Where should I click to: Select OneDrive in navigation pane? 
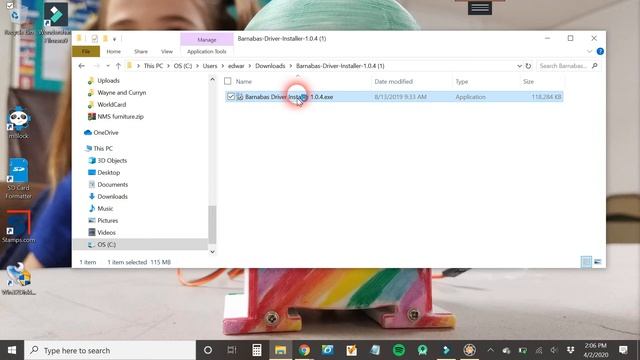pos(105,132)
